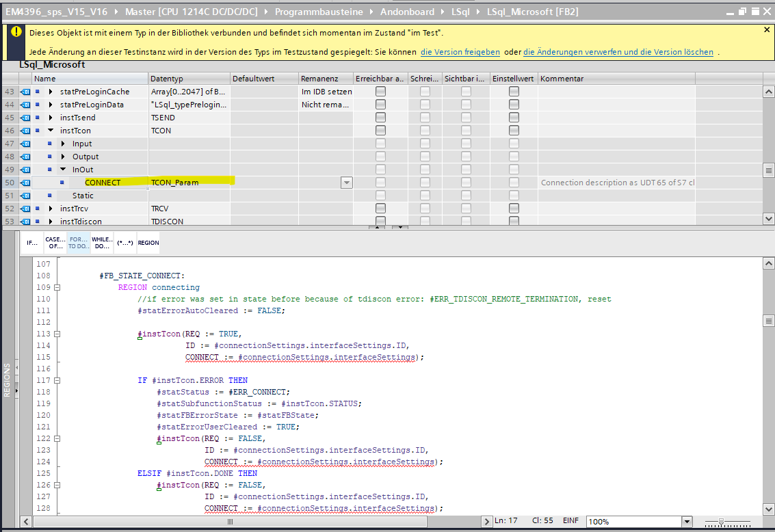Screen dimensions: 775x532
Task: Insert comment block (*...*) snippet
Action: [124, 243]
